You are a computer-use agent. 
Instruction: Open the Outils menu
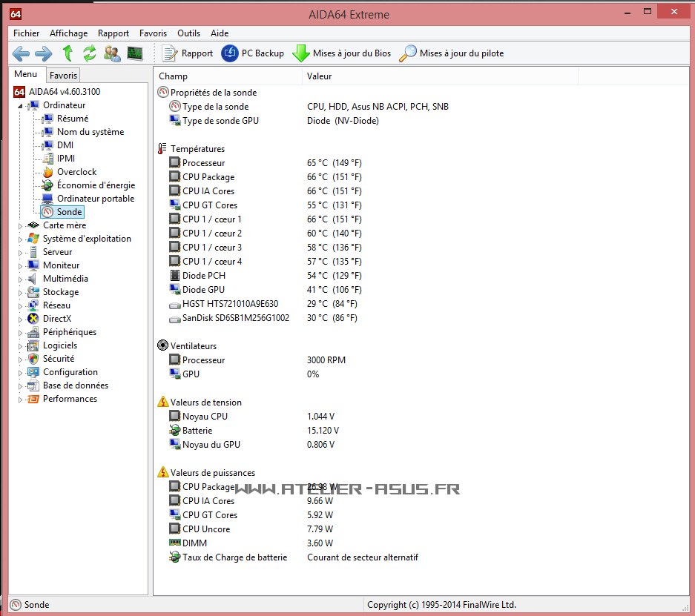[x=189, y=33]
